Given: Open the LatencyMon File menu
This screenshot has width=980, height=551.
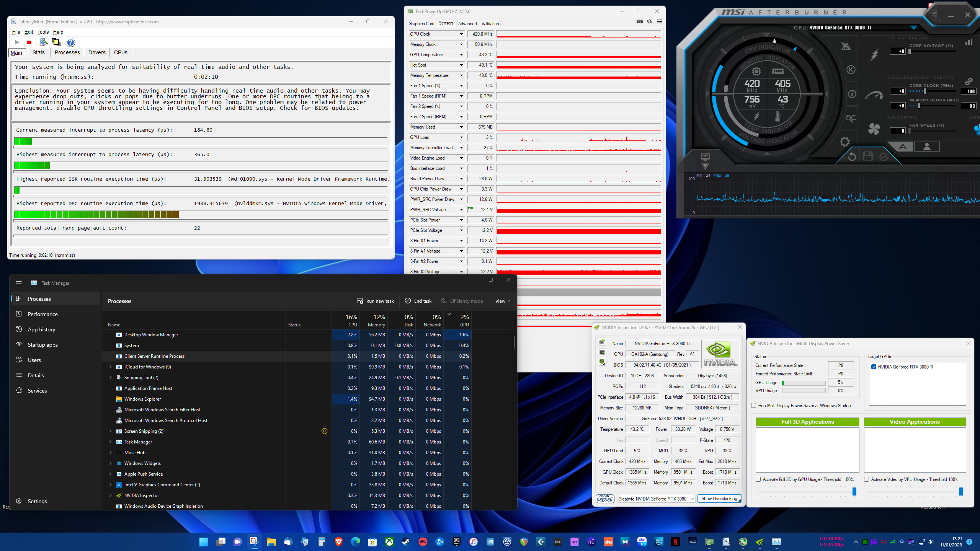Looking at the screenshot, I should pyautogui.click(x=16, y=32).
